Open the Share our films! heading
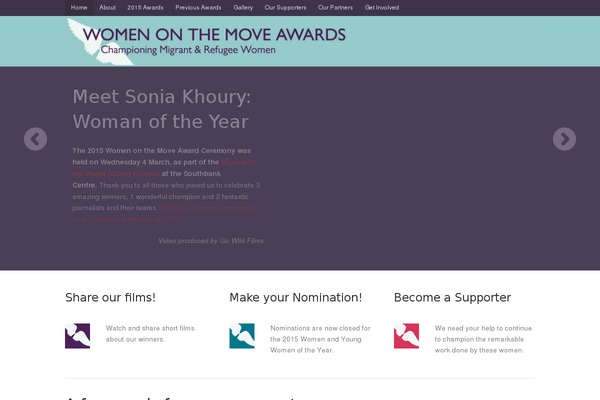The height and width of the screenshot is (400, 600). 111,297
